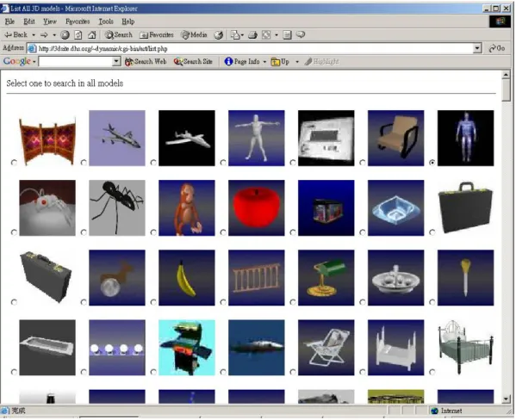Go to the Home page icon

[x=92, y=35]
